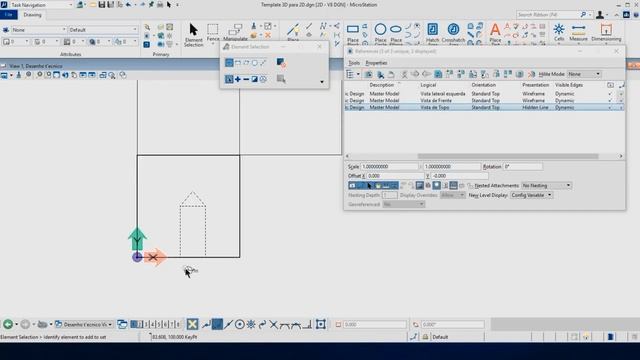Viewport: 640px width, 360px height.
Task: Open the Cells tool
Action: 559,32
